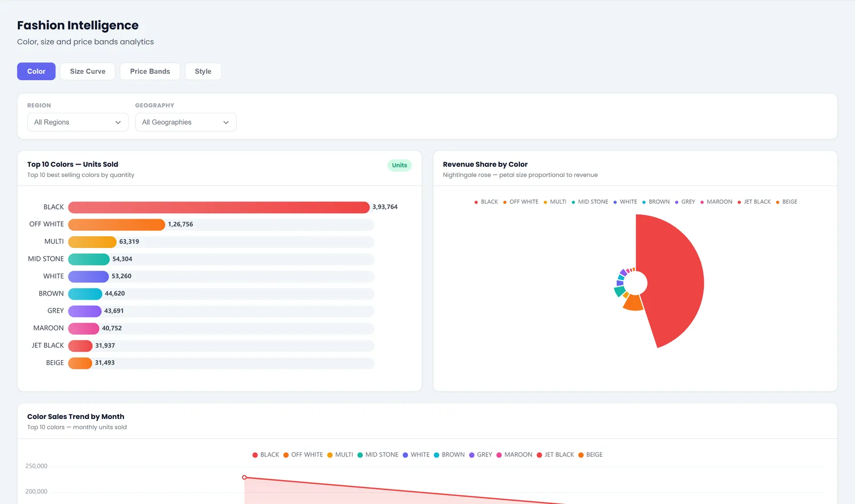Hide BLACK line in the monthly trend legend
Screen dimensions: 855x504
coord(266,455)
